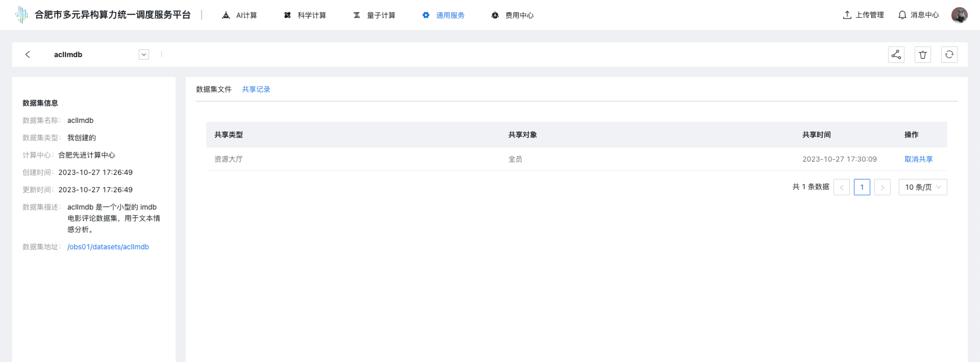Viewport: 980px width, 362px height.
Task: Click the user avatar picture
Action: click(959, 15)
